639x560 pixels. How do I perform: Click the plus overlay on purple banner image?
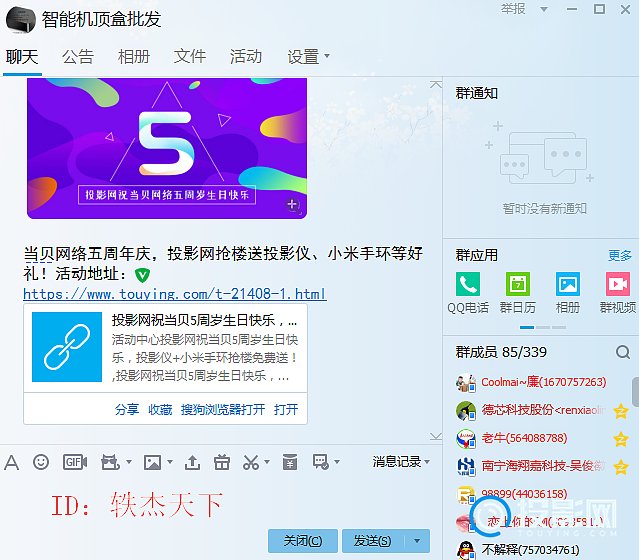293,205
